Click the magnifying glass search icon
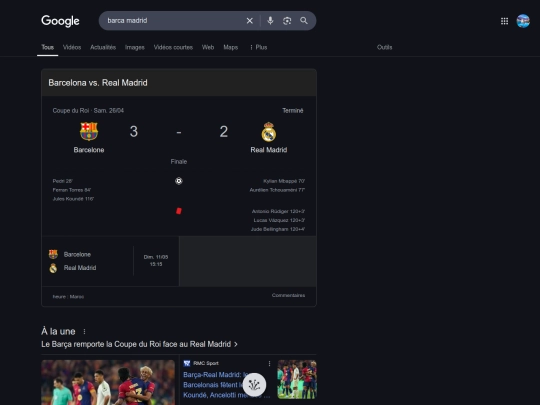This screenshot has width=540, height=405. 304,21
